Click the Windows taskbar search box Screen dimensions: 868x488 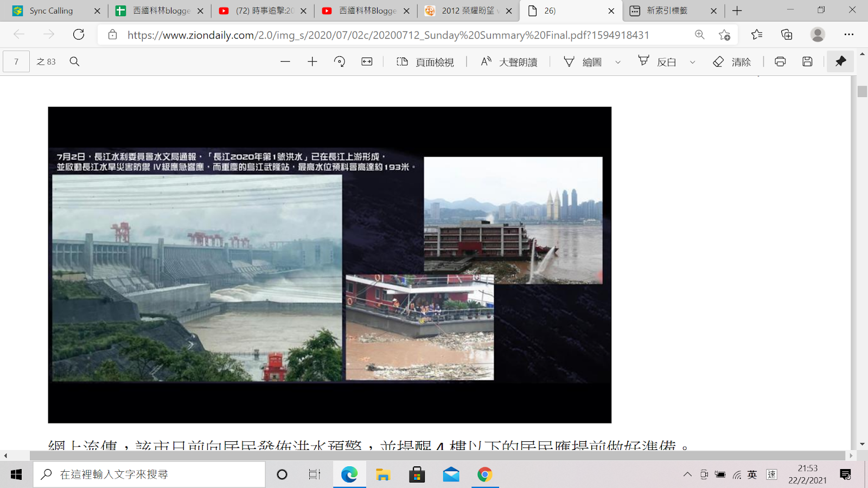(149, 475)
